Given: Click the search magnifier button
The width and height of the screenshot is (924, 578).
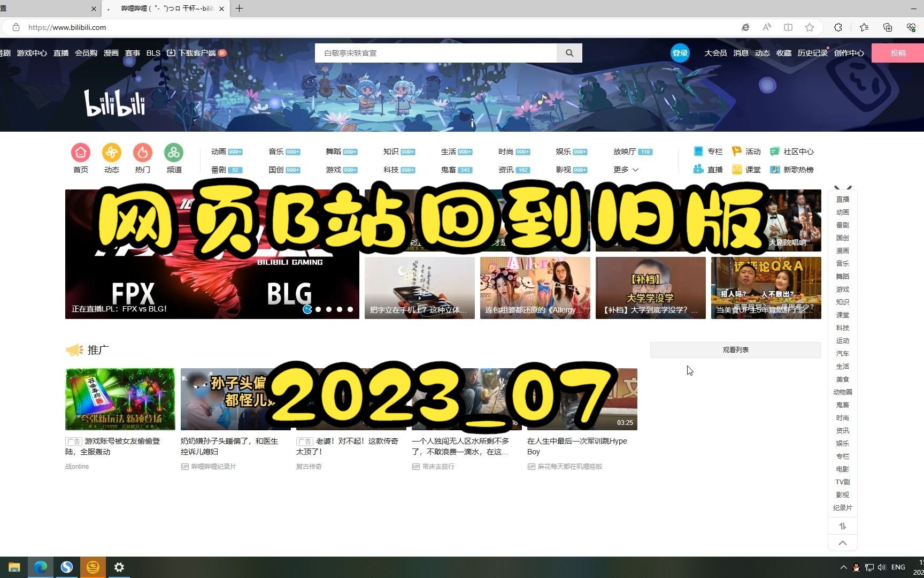Looking at the screenshot, I should [x=569, y=53].
